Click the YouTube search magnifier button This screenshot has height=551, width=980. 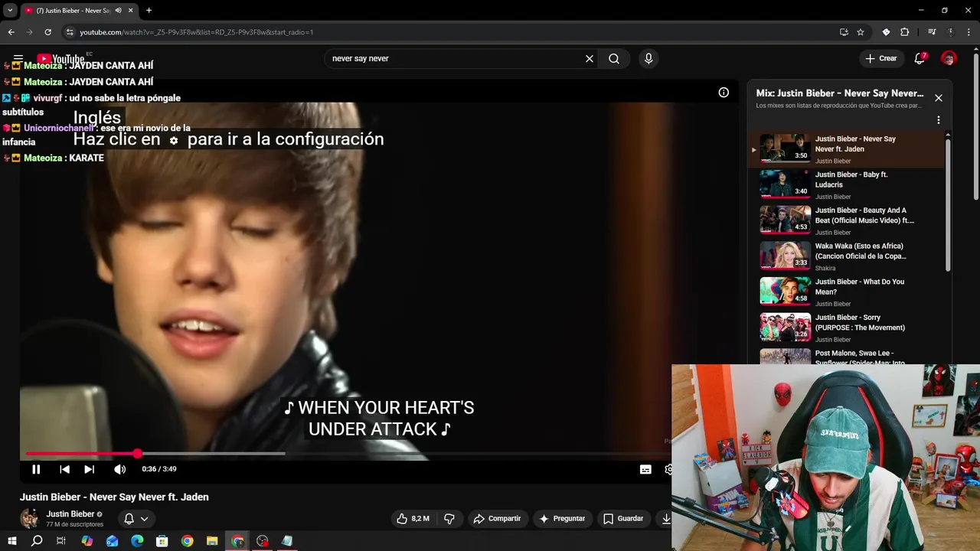pos(614,58)
